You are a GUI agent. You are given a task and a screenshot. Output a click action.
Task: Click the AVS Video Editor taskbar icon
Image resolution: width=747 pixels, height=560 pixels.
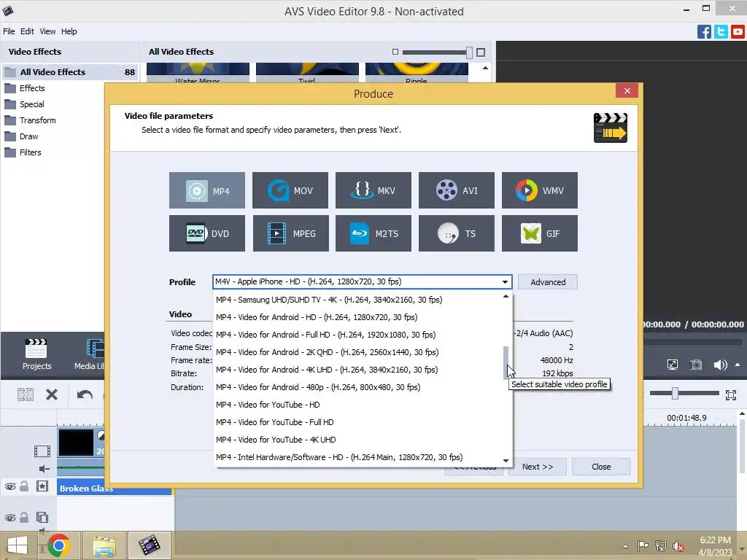tap(149, 545)
